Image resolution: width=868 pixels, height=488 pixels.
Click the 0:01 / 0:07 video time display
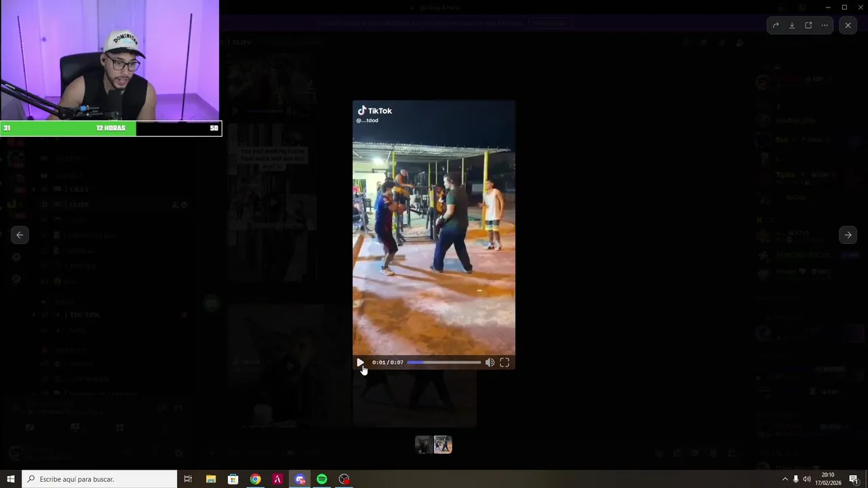point(388,363)
